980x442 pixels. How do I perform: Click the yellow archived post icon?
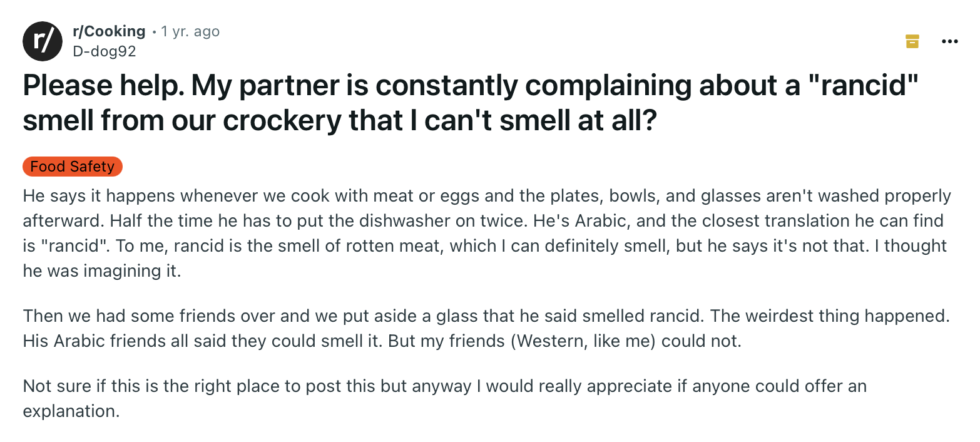pos(912,42)
